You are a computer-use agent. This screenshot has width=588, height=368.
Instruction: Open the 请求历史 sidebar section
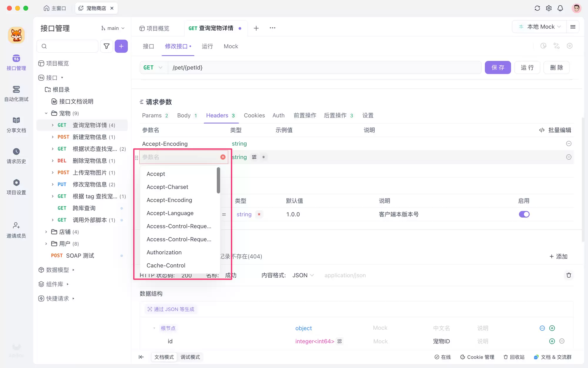[x=16, y=156]
